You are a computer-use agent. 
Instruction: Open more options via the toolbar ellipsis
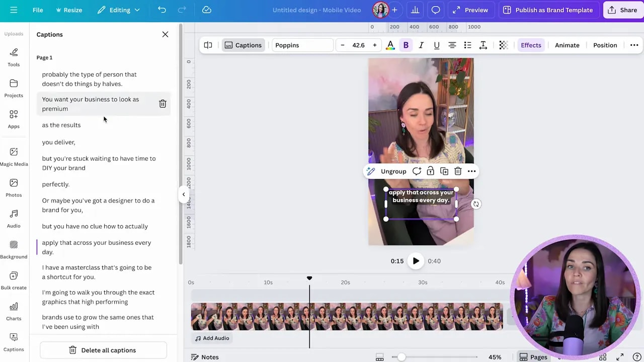[634, 45]
